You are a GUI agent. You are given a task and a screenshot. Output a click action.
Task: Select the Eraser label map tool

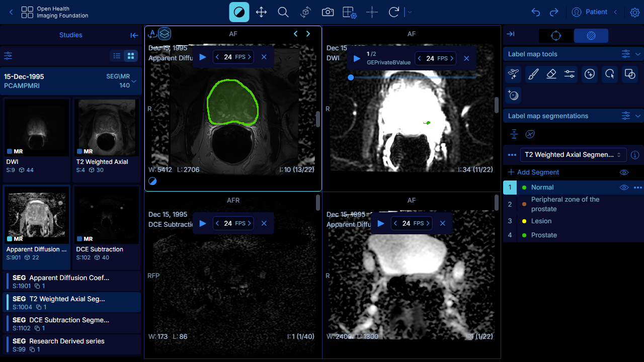click(x=551, y=74)
